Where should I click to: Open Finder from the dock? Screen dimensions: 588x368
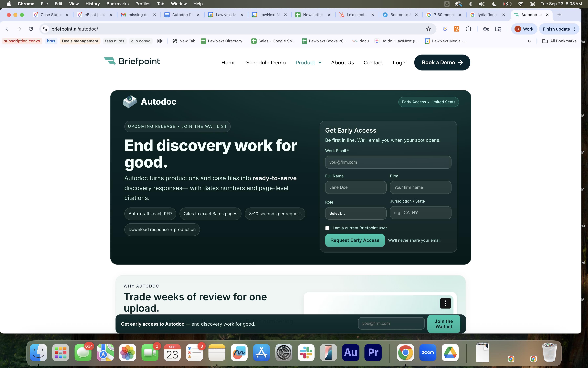(38, 352)
